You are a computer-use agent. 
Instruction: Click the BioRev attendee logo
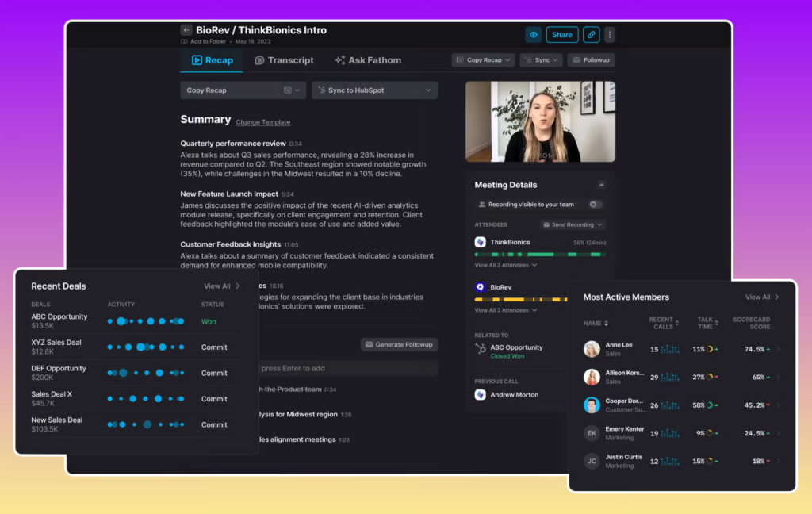coord(481,287)
